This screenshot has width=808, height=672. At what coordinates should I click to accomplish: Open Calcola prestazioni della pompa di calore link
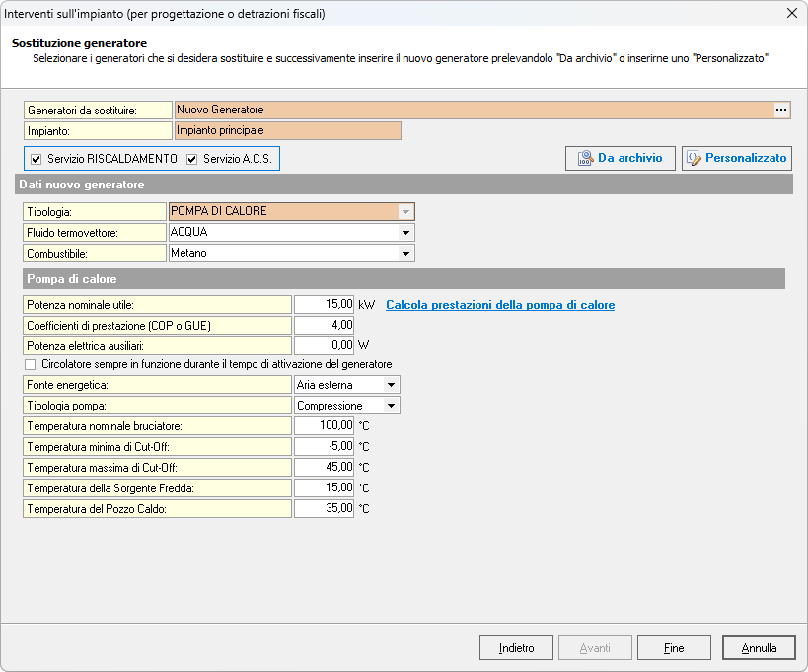(x=499, y=305)
